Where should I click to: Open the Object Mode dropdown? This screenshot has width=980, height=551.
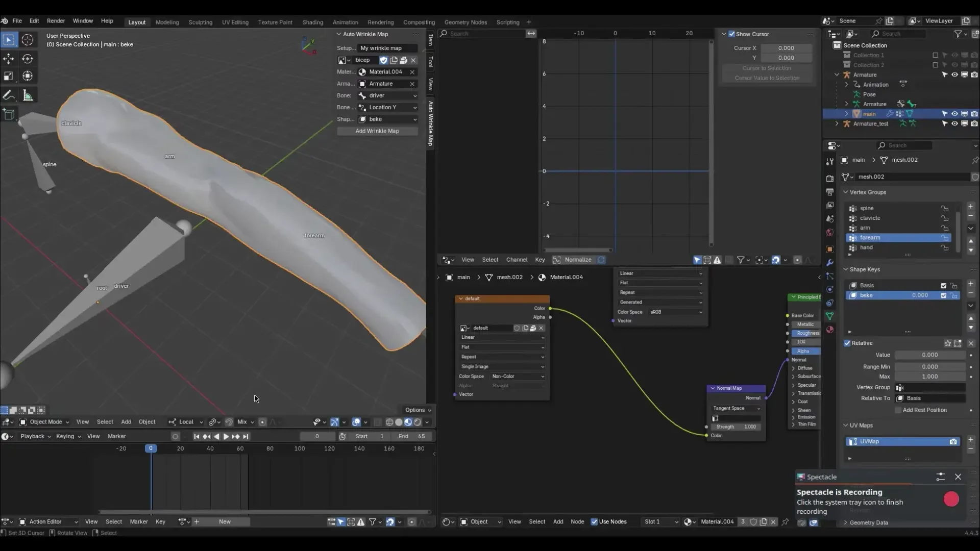pos(44,422)
